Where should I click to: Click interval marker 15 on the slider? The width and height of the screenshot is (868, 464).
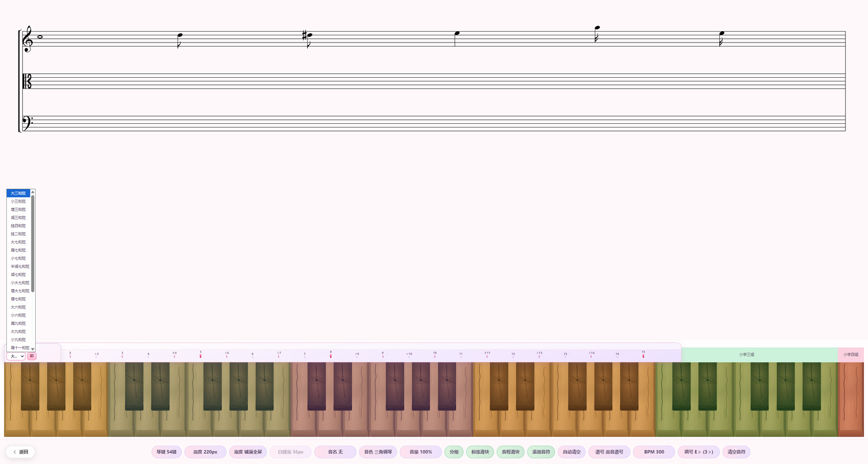pos(643,354)
